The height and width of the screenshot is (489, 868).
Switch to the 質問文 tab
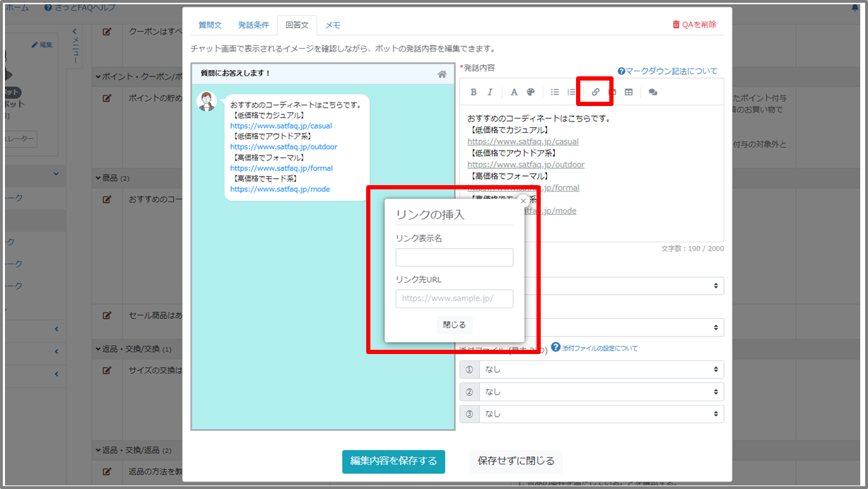pos(210,25)
